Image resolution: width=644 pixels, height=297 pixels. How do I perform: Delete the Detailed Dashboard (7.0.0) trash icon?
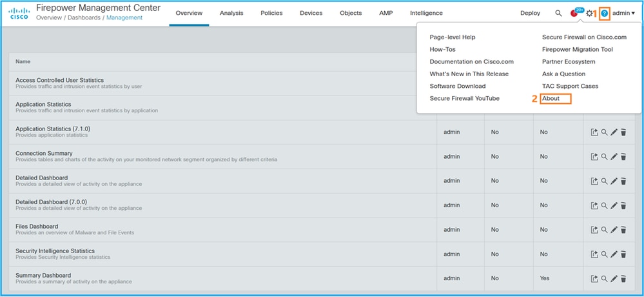pyautogui.click(x=623, y=205)
